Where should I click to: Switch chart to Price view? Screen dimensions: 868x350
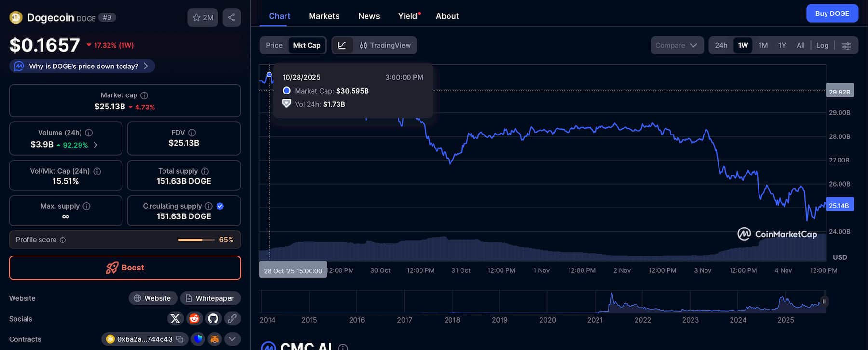point(274,45)
